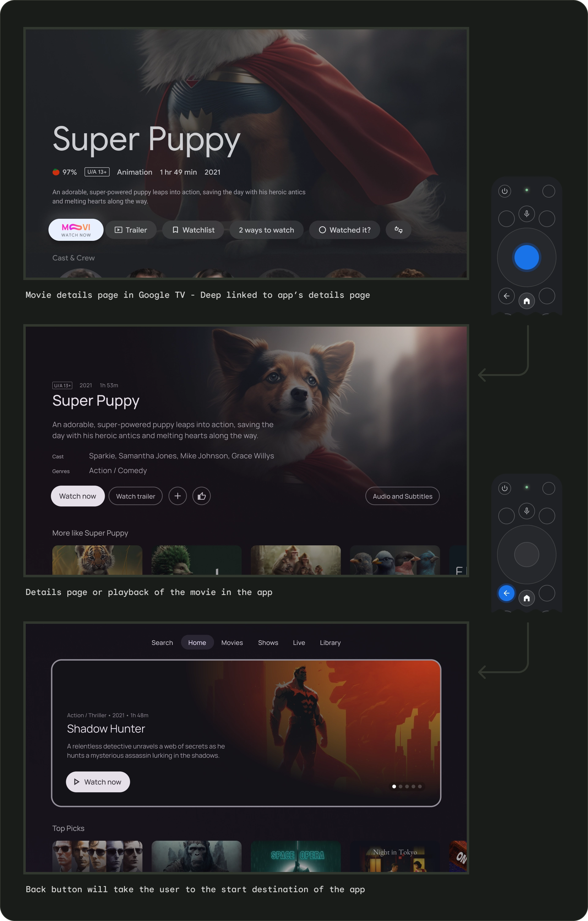The width and height of the screenshot is (588, 921).
Task: Select the Home tab in app navigation
Action: click(x=197, y=642)
